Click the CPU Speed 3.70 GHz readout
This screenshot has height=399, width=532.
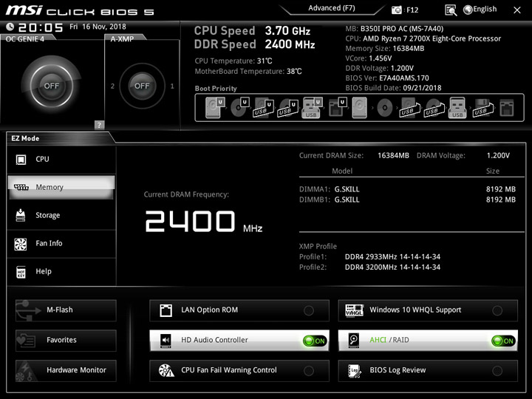click(252, 31)
